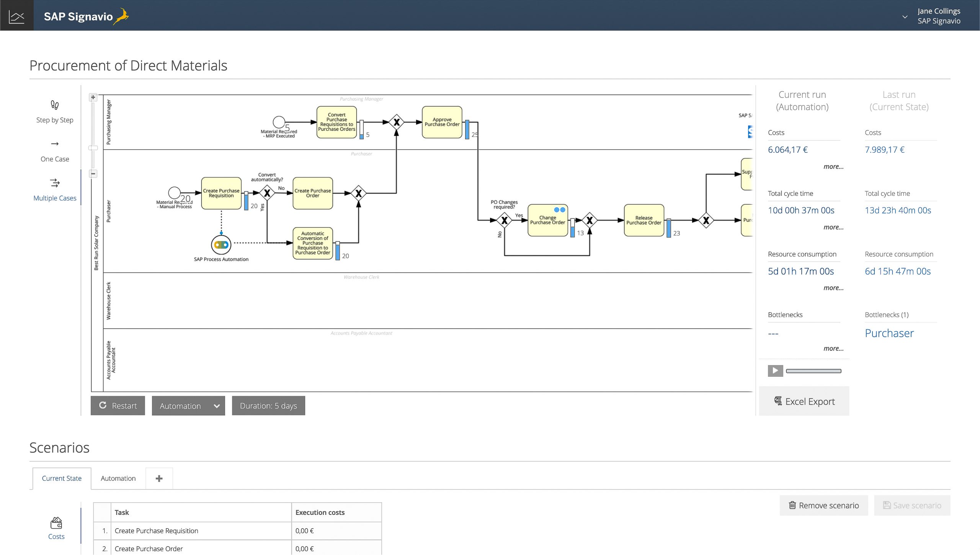Select the Current State scenario tab

coord(62,479)
